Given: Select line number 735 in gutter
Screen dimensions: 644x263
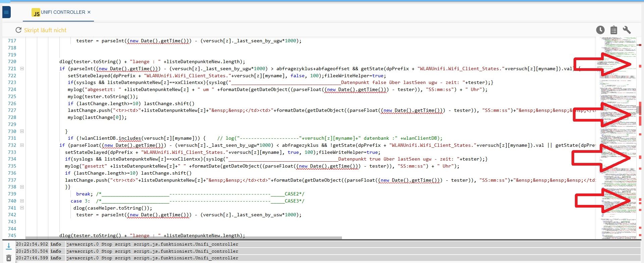Looking at the screenshot, I should pos(12,166).
